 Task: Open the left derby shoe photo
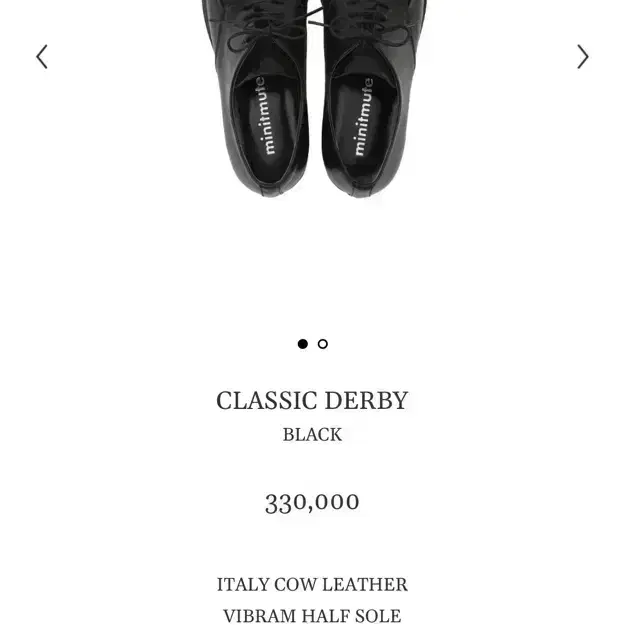257,98
